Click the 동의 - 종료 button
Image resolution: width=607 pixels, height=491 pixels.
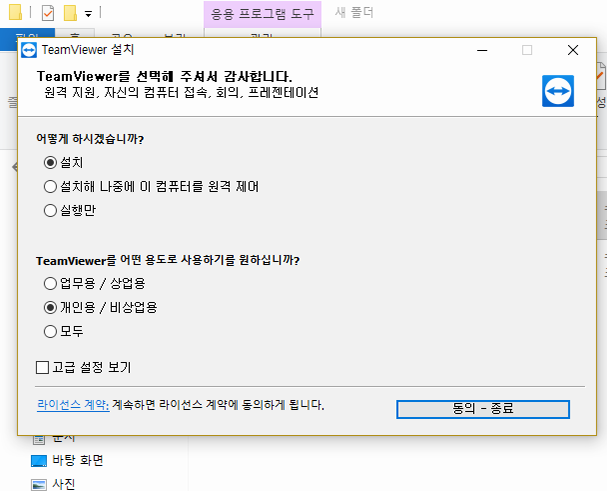point(483,409)
